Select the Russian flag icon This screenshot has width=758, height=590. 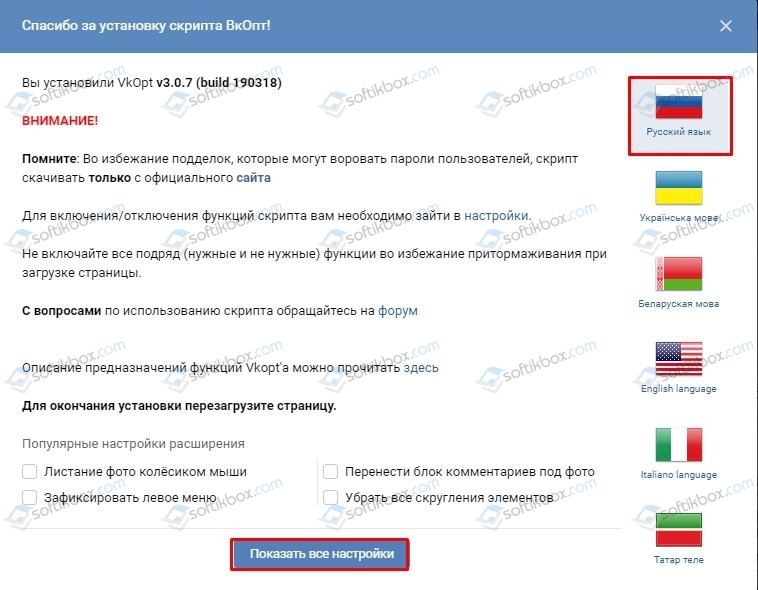click(x=678, y=102)
